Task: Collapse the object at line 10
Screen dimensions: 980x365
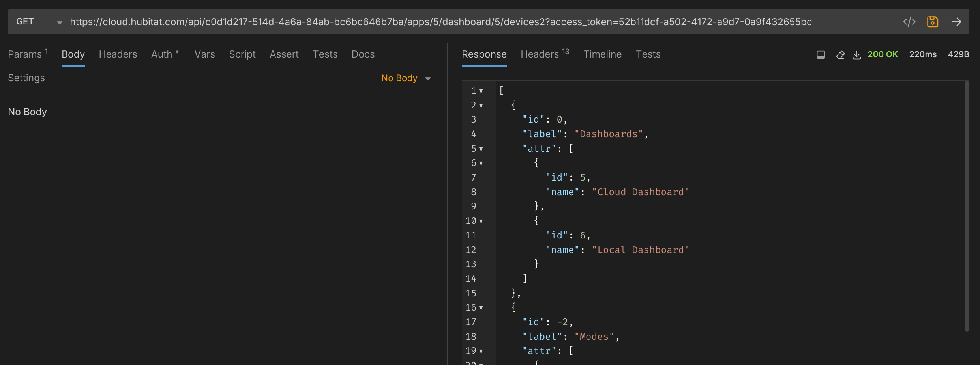Action: [x=481, y=221]
